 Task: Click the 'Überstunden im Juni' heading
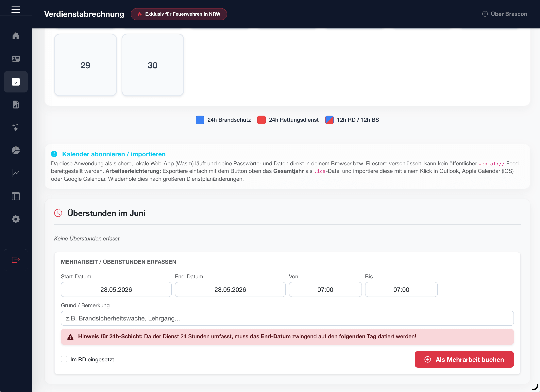tap(106, 213)
